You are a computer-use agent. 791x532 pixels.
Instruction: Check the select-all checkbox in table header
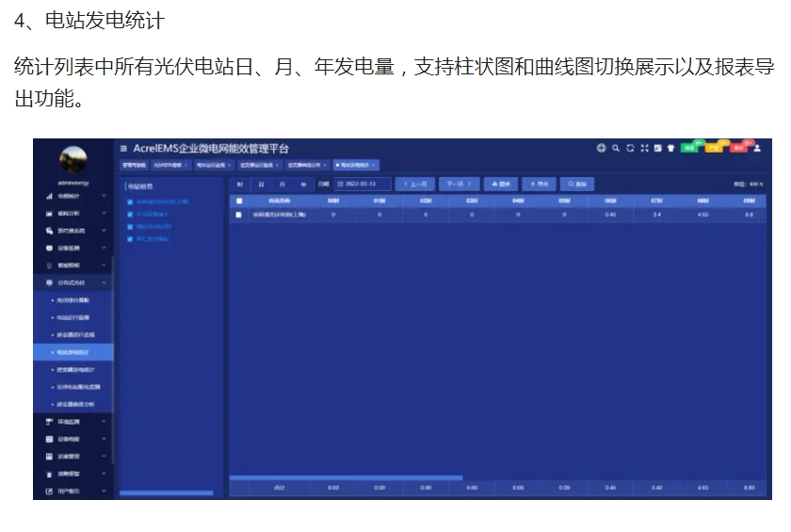tap(239, 201)
